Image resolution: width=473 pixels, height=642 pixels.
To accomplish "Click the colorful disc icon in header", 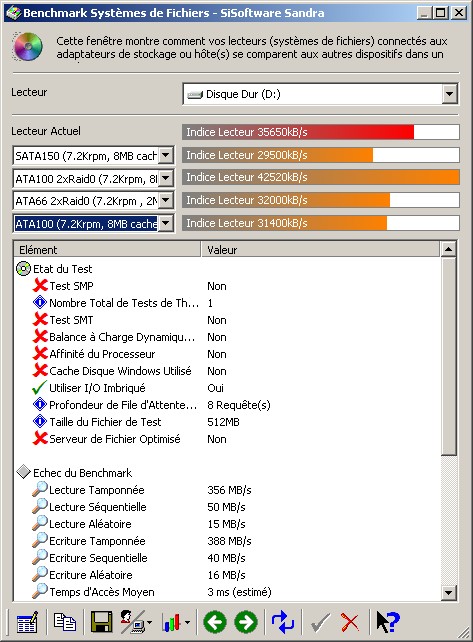I will click(x=28, y=47).
